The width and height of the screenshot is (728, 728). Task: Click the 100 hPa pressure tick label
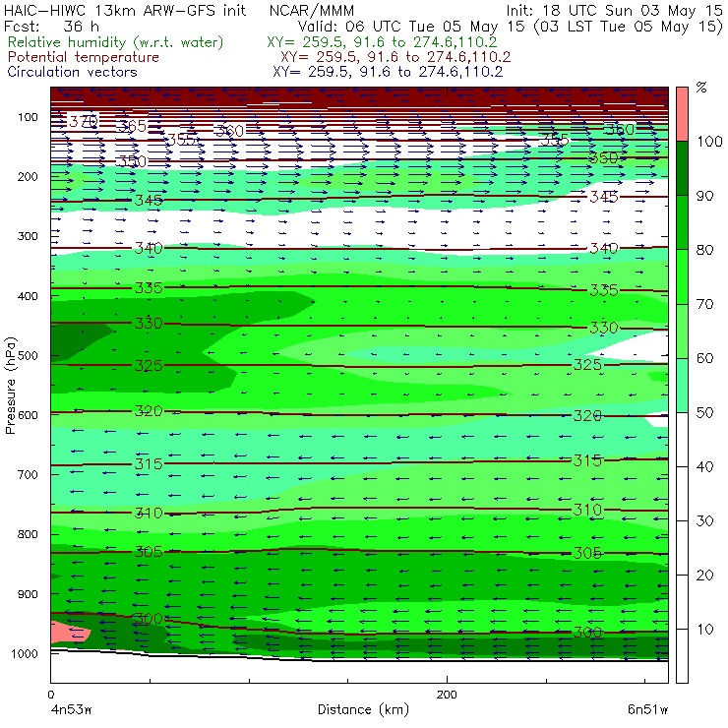pyautogui.click(x=28, y=117)
